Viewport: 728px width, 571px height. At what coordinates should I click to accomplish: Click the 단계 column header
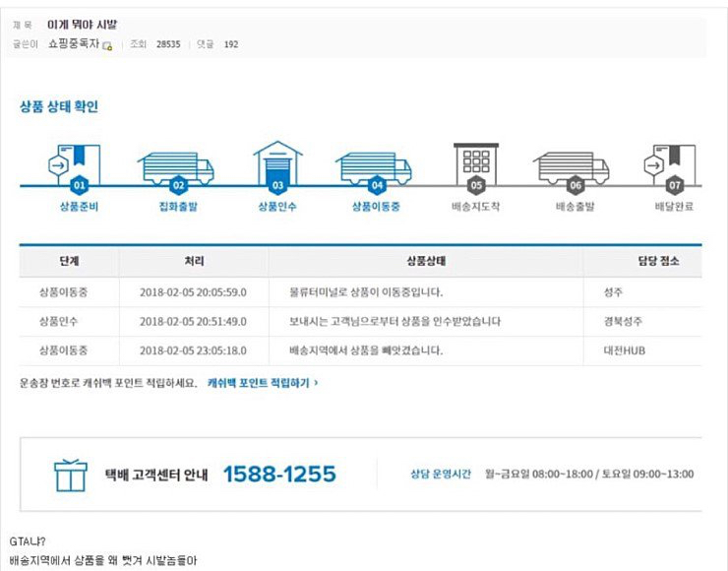pos(69,262)
